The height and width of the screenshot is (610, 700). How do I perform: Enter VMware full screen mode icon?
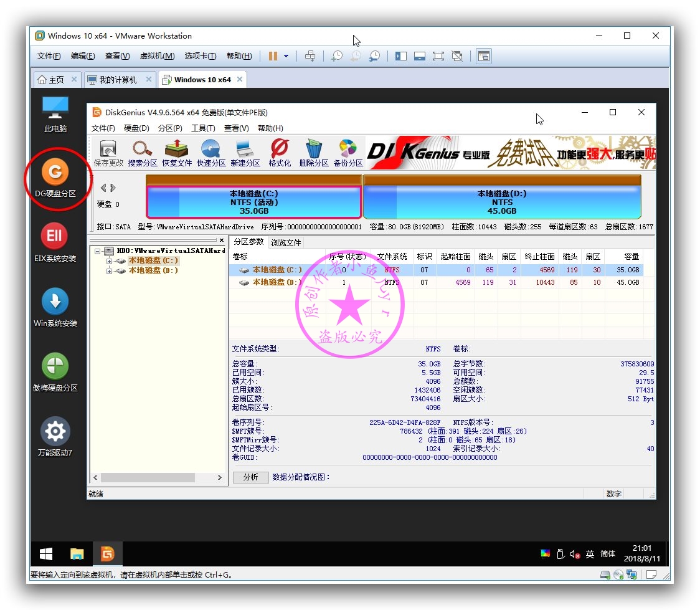point(438,56)
